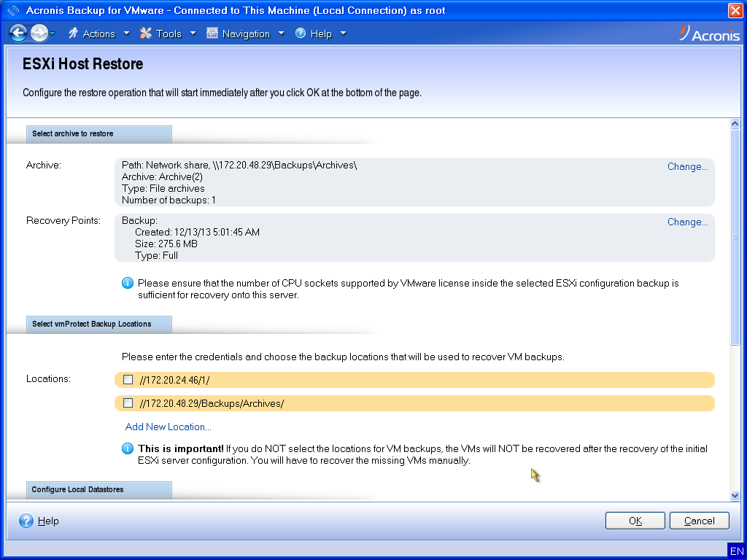The height and width of the screenshot is (560, 747).
Task: Click the Cancel button
Action: tap(700, 521)
